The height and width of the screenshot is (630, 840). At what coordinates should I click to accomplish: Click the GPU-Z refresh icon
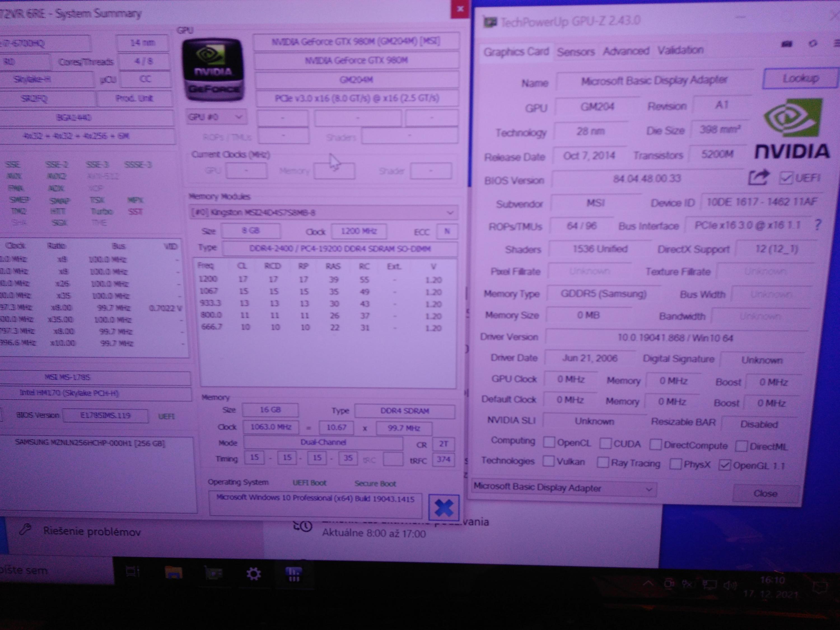point(813,44)
